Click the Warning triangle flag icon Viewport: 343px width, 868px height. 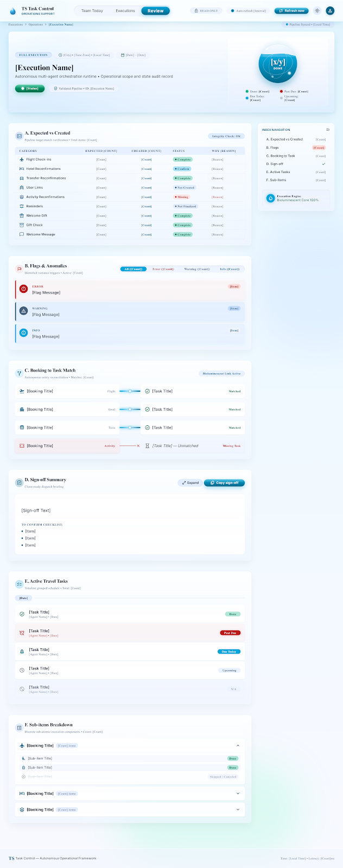click(23, 311)
